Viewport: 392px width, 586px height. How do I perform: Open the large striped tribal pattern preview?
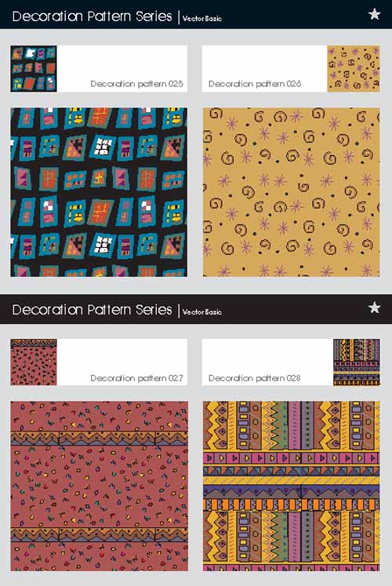tap(291, 486)
